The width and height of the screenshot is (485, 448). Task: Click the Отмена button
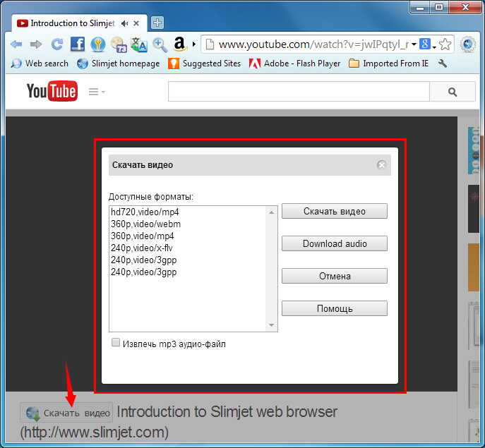coord(335,276)
